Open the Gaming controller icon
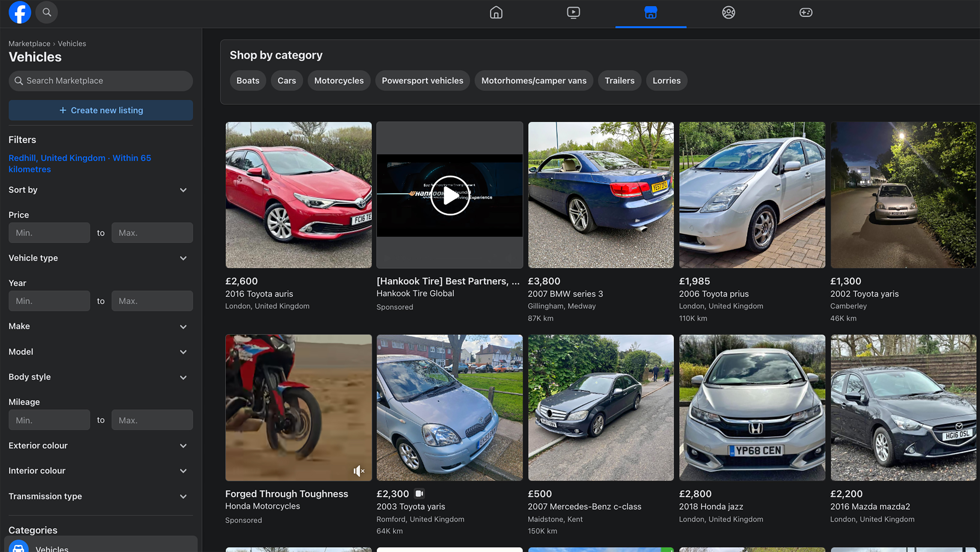This screenshot has height=552, width=980. click(x=806, y=13)
